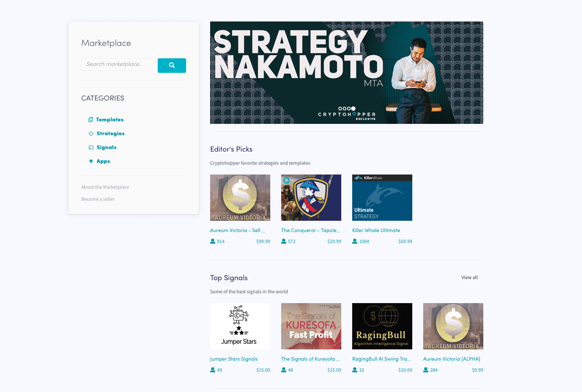The width and height of the screenshot is (582, 392).
Task: Click the $15.00 price under Jumper Stars
Action: click(x=263, y=370)
